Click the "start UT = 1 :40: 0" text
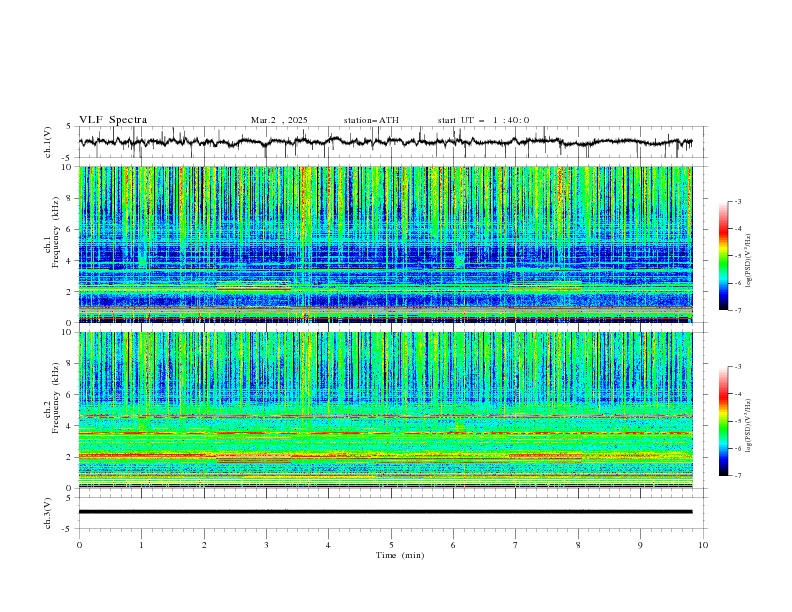The width and height of the screenshot is (792, 612). coord(483,120)
